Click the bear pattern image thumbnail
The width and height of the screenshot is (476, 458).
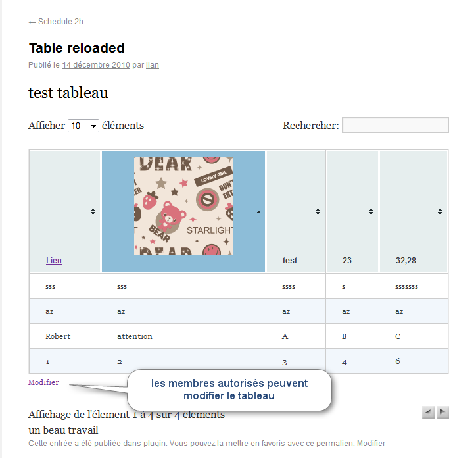[183, 206]
